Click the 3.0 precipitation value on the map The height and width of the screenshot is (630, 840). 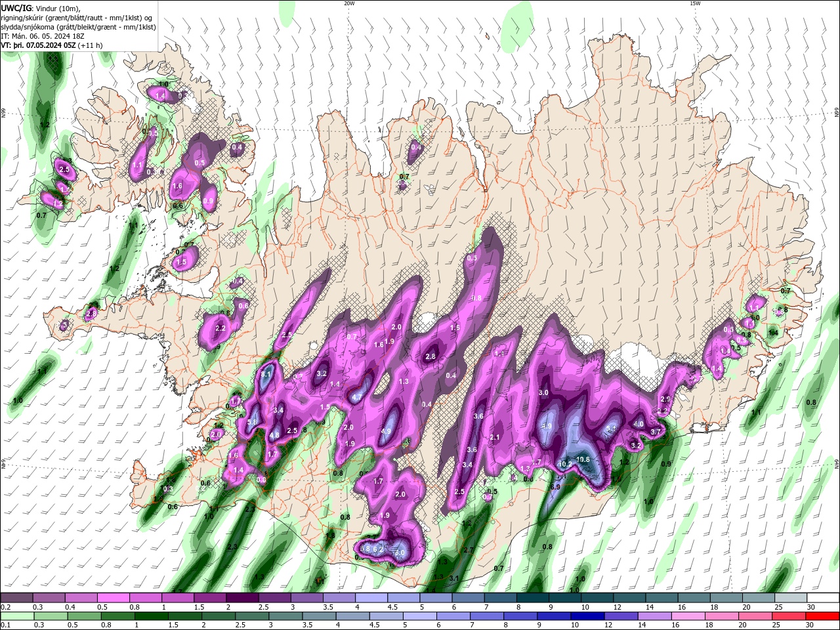(543, 392)
